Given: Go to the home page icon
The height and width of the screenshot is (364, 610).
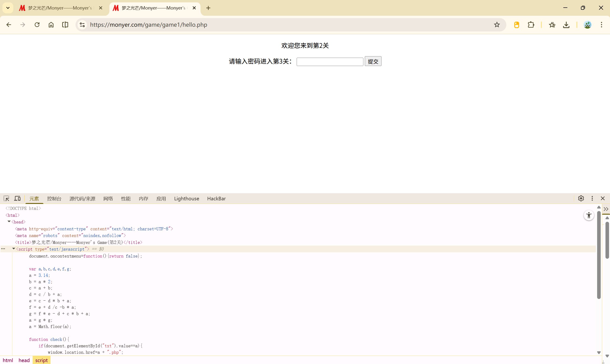Looking at the screenshot, I should point(51,25).
